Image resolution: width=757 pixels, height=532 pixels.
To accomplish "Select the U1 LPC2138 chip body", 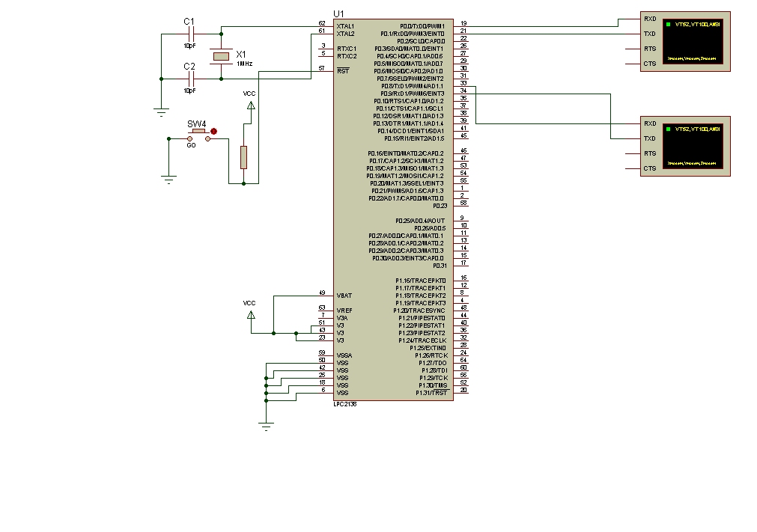I will [x=393, y=210].
